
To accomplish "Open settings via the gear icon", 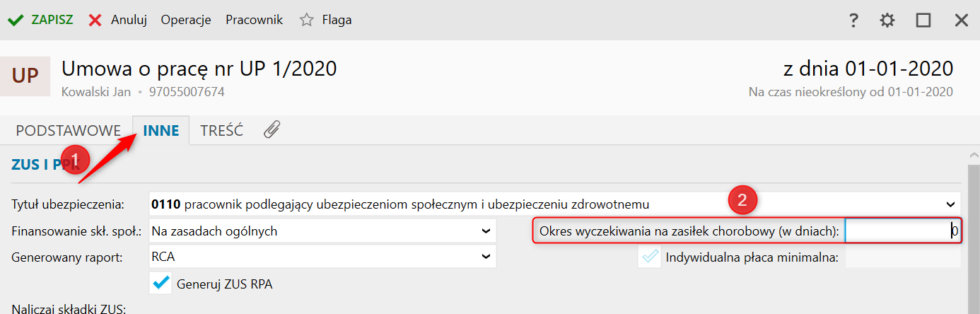I will (x=887, y=20).
